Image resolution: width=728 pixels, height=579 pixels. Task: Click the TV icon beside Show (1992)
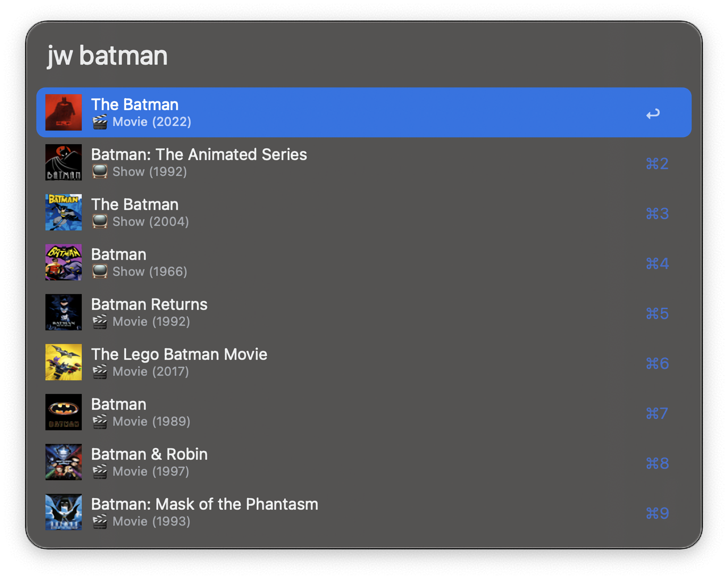click(100, 171)
